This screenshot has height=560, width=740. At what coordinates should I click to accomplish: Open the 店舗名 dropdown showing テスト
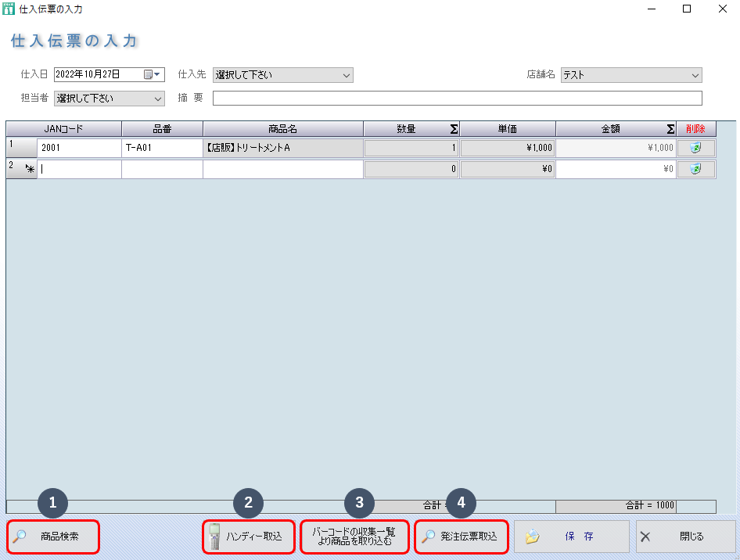pos(695,75)
